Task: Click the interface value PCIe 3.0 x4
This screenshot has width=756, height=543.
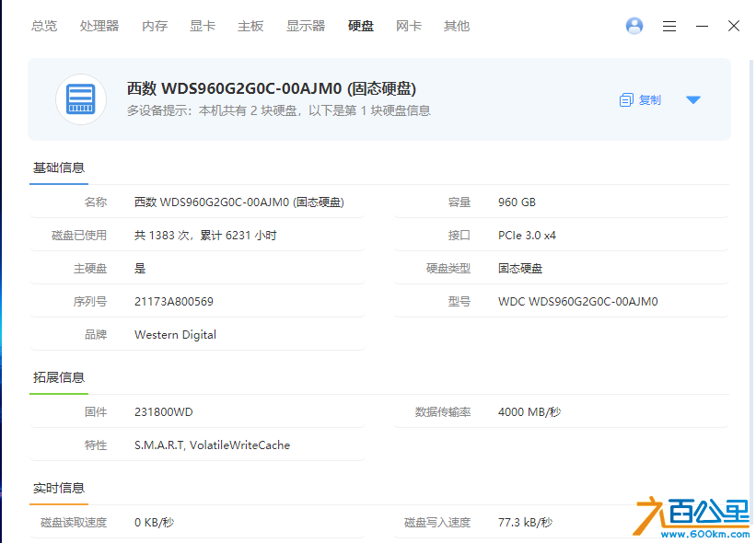Action: point(527,236)
